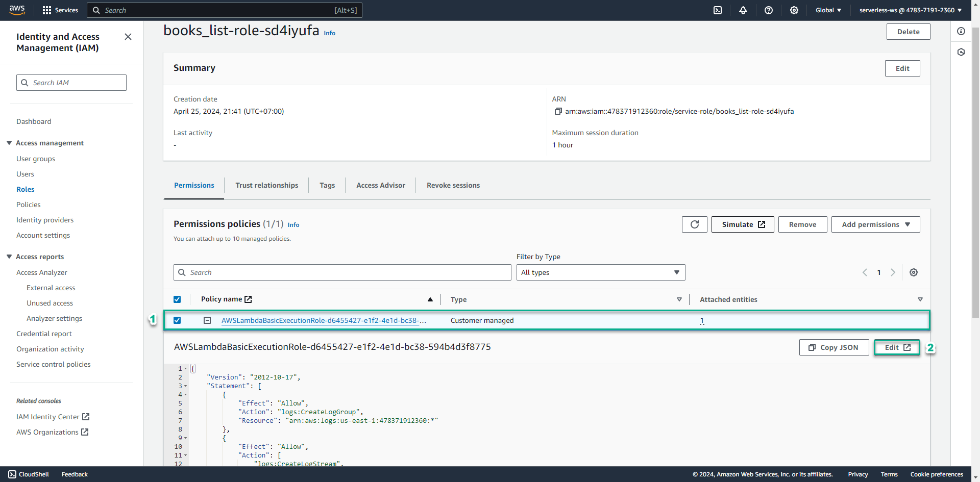
Task: Select all policies with the header checkbox
Action: [x=177, y=299]
